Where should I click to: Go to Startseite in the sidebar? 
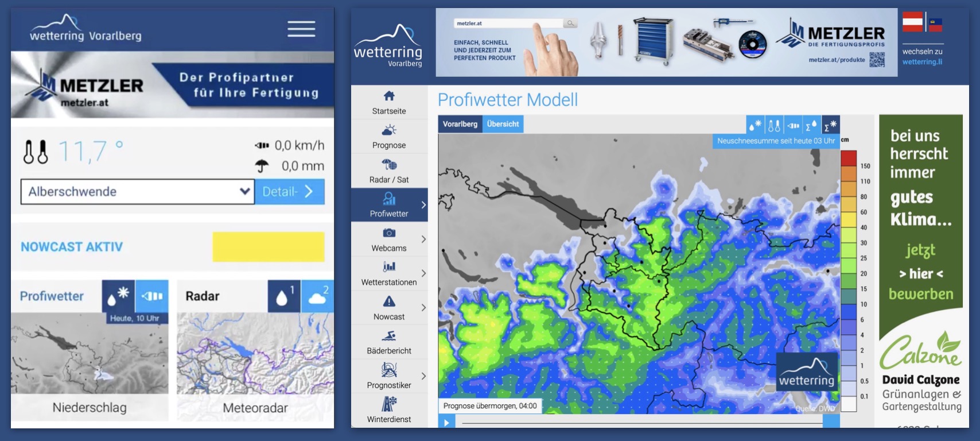[389, 102]
